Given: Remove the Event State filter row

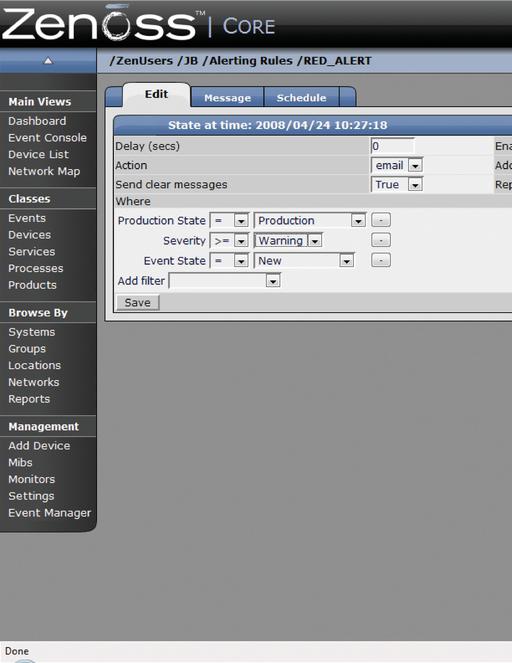Looking at the screenshot, I should tap(381, 260).
